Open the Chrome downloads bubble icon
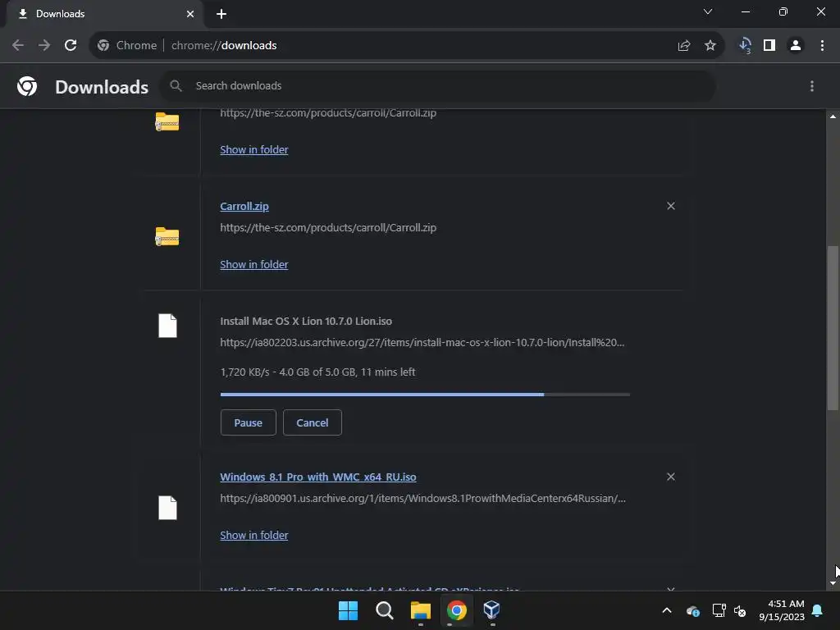 (745, 46)
